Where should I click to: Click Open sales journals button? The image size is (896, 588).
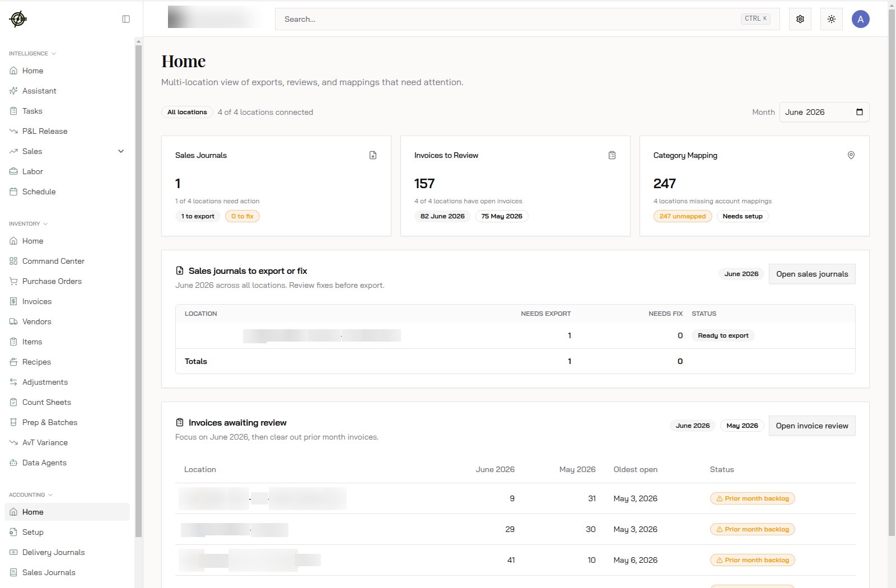point(812,274)
